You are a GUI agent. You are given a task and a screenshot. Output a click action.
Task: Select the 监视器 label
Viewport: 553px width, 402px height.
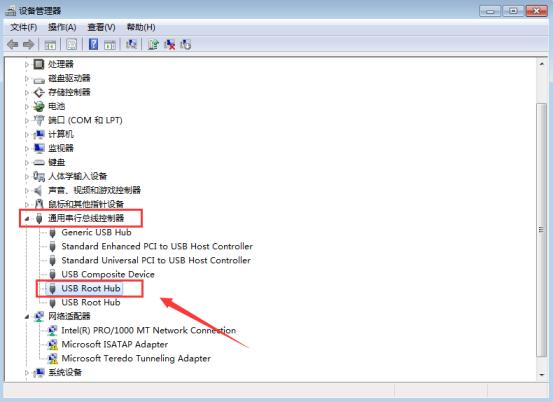coord(61,148)
